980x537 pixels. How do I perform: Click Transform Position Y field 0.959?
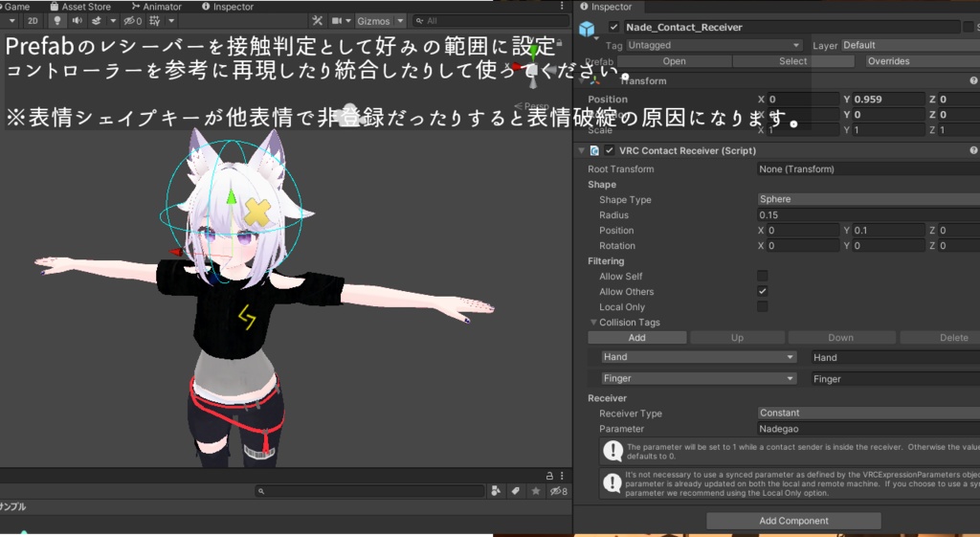888,100
